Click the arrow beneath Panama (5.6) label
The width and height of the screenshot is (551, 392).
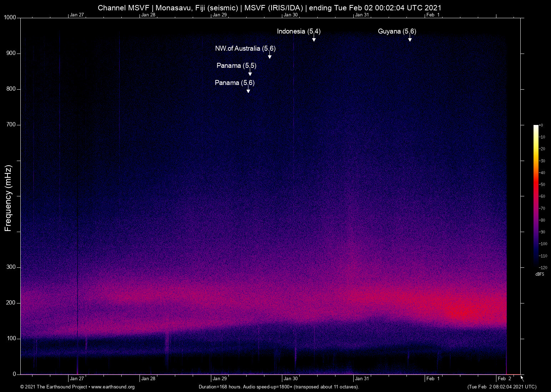tap(248, 90)
